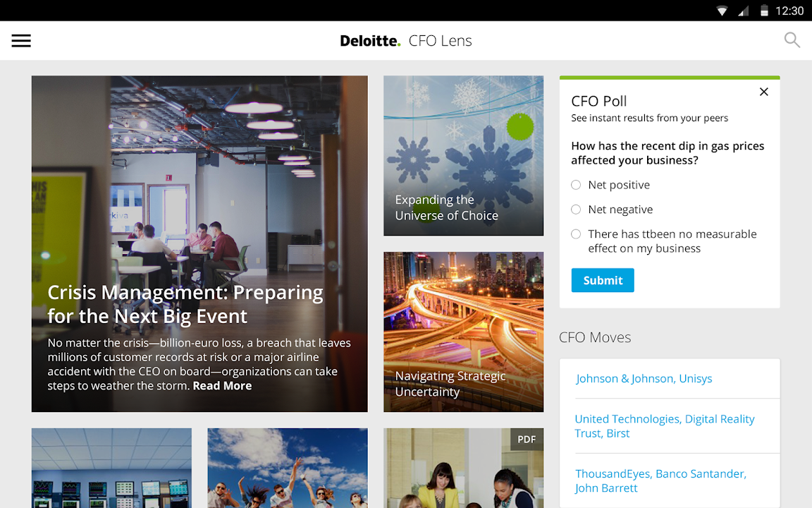
Task: Open Navigating Strategic Uncertainty article
Action: click(x=464, y=332)
